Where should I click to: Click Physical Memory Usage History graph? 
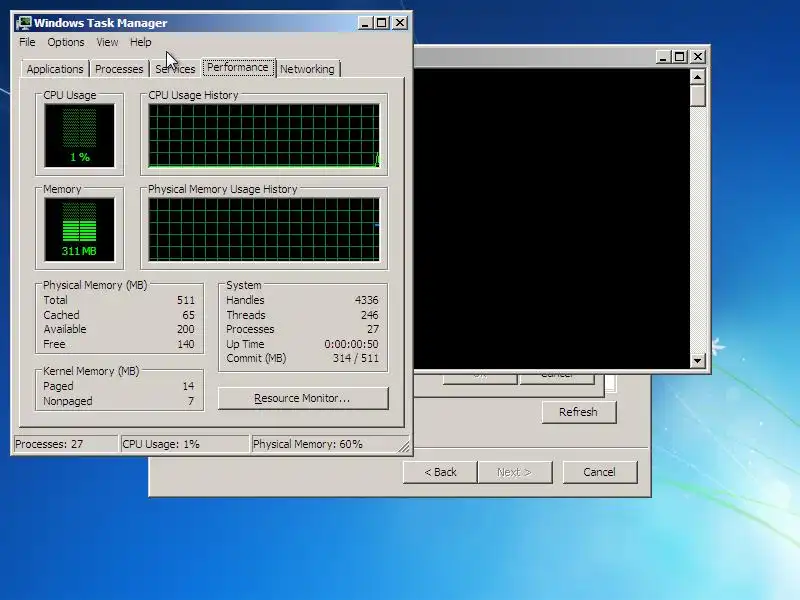click(264, 230)
